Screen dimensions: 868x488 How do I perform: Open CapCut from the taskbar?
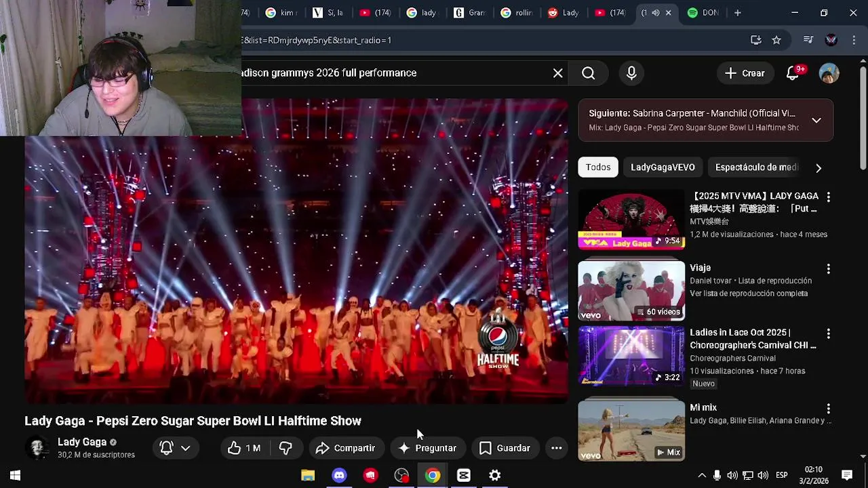(464, 475)
